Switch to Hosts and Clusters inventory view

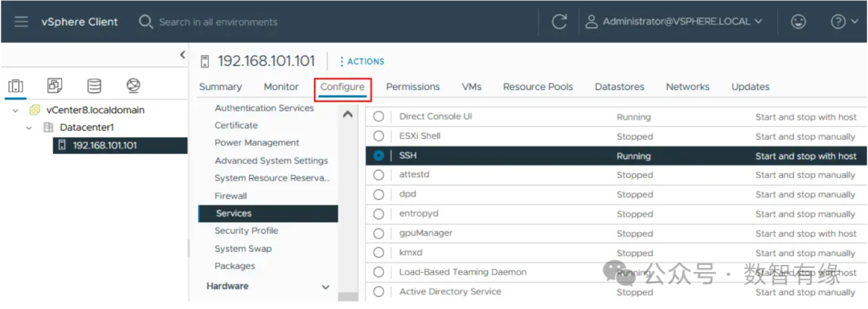16,86
